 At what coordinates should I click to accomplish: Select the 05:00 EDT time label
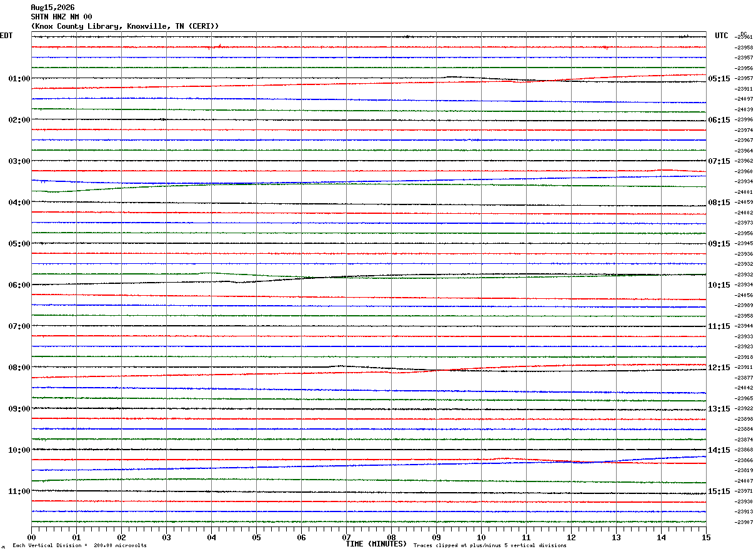[x=19, y=244]
